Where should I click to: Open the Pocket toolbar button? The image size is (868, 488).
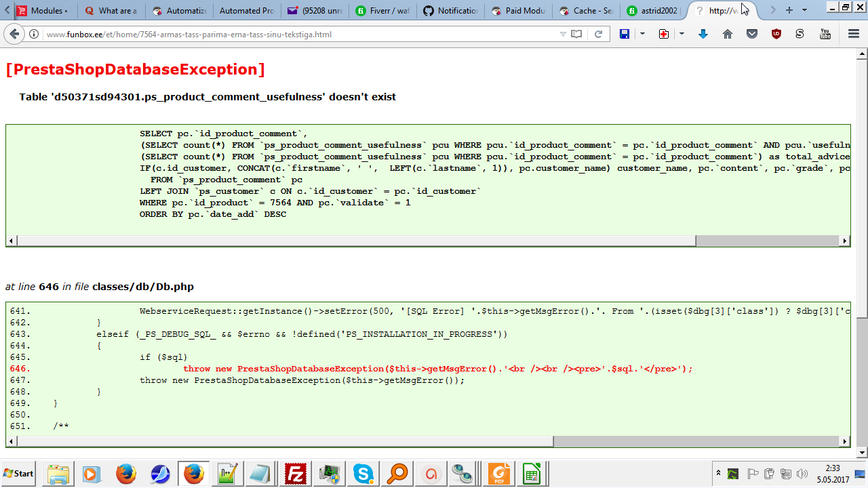(752, 34)
